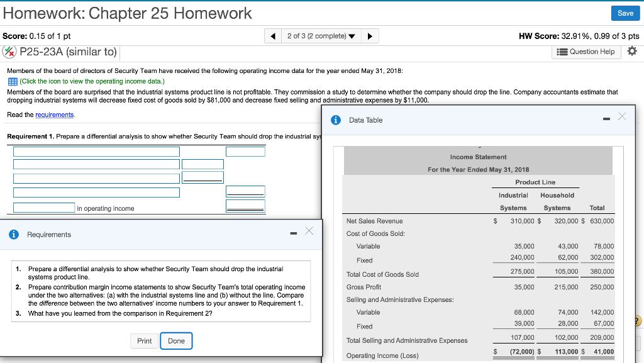Viewport: 644px width, 363px height.
Task: Select Household Systems net sales 320,000
Action: click(566, 221)
